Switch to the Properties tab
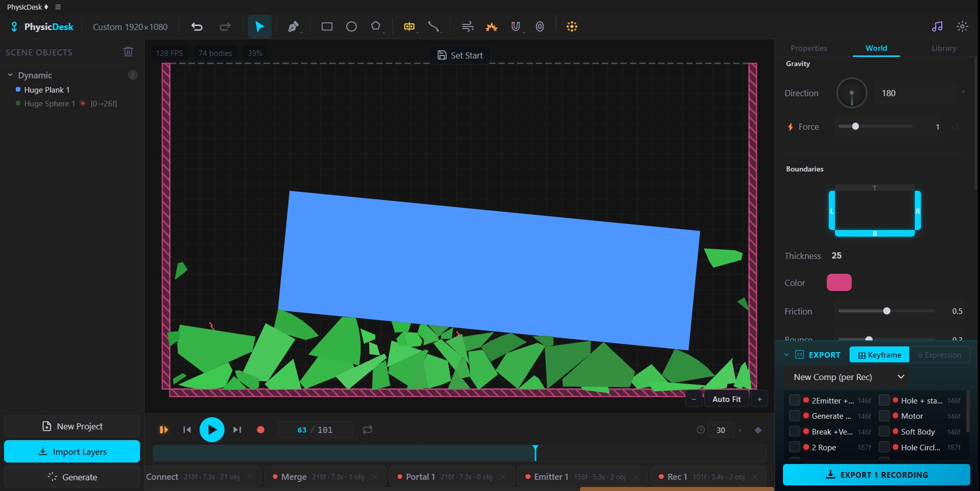The height and width of the screenshot is (491, 980). coord(808,48)
